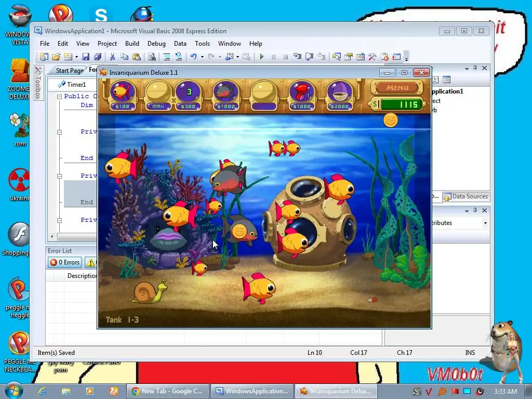Screen dimensions: 532x399
Task: Toggle auto-hide pin on the Properties panel
Action: click(x=475, y=210)
